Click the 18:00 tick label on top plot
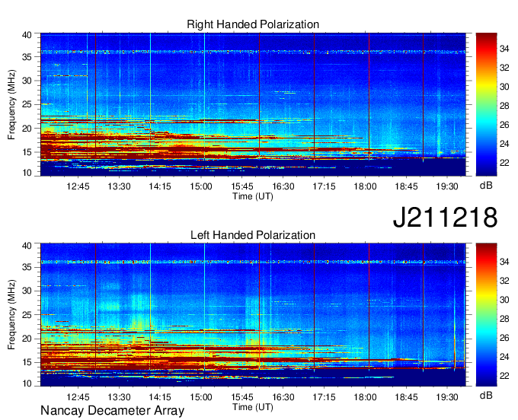The image size is (518, 420). point(365,186)
